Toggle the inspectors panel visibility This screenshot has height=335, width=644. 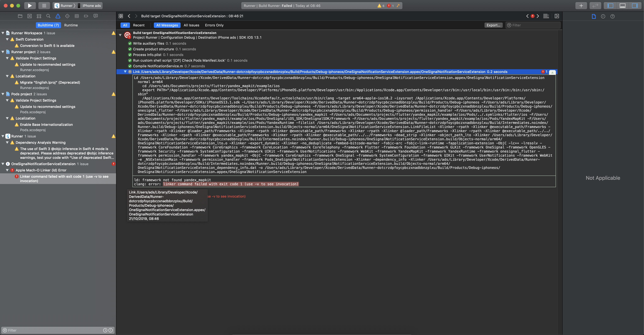(635, 6)
